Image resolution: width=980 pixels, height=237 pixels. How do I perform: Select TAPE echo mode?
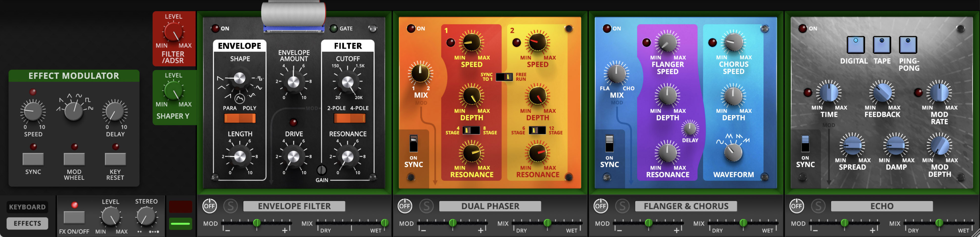coord(882,44)
